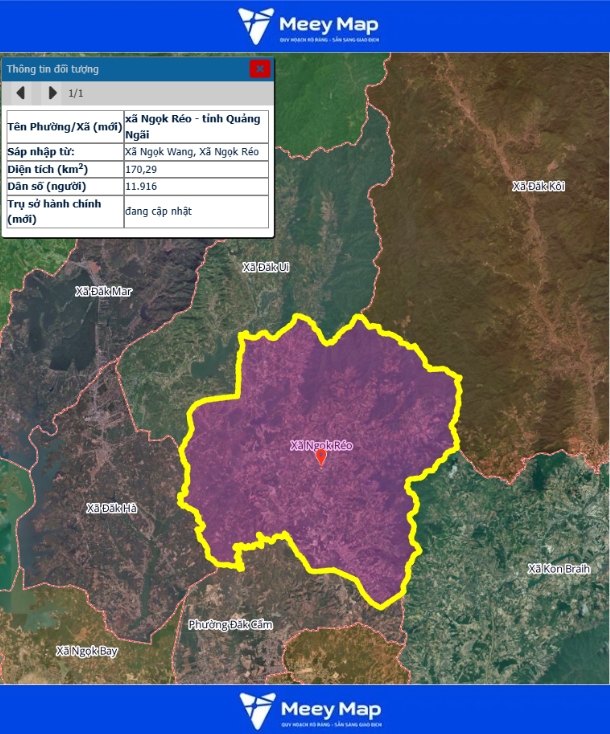Click the Meey Map logo in header
Viewport: 610px width, 734px height.
(x=304, y=26)
